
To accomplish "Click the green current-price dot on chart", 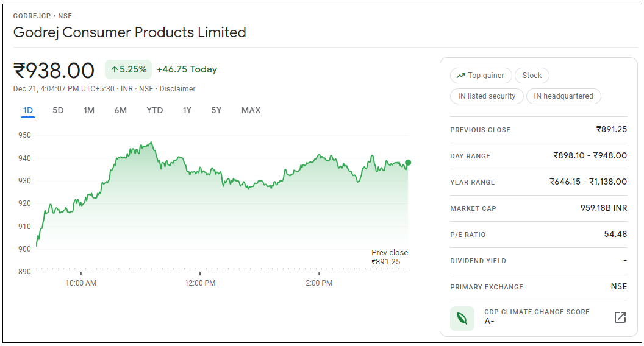I will 408,163.
